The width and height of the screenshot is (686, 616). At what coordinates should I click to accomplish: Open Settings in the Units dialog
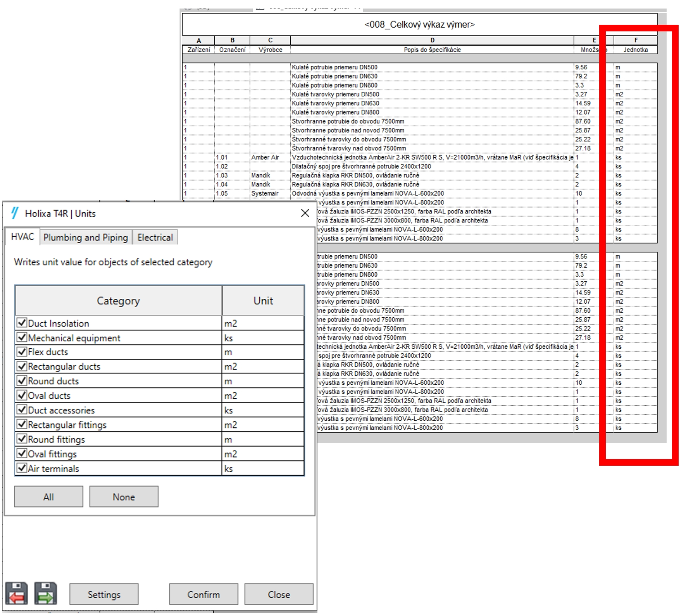104,594
